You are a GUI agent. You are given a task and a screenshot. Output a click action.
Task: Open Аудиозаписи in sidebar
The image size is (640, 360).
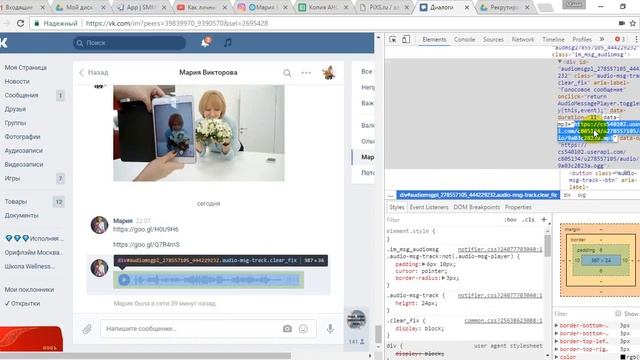tap(23, 151)
